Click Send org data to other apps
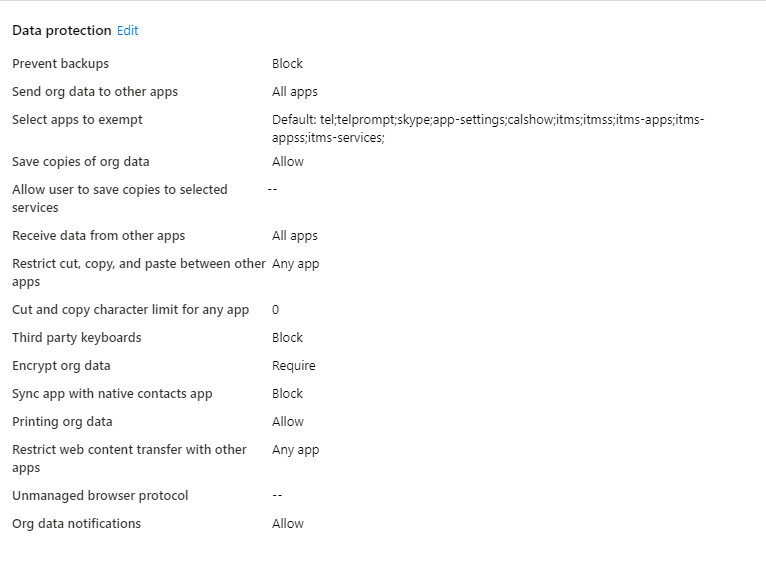766x562 pixels. pyautogui.click(x=95, y=92)
